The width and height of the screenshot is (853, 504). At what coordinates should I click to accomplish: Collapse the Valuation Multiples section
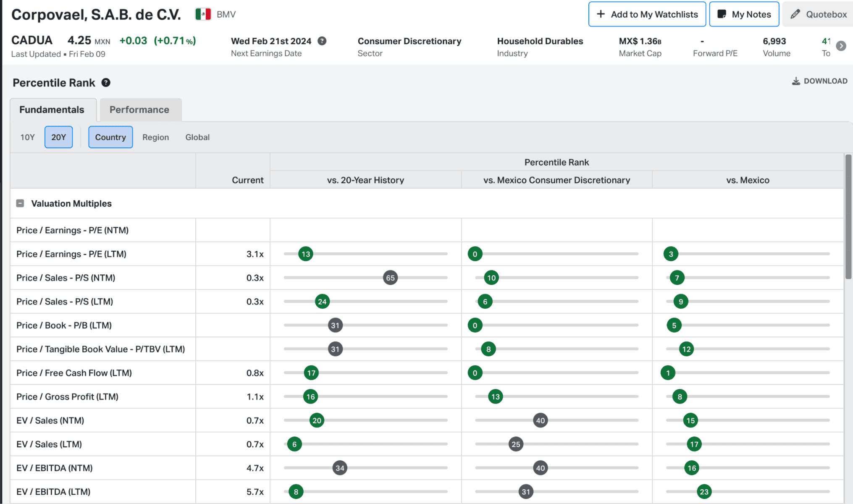20,203
